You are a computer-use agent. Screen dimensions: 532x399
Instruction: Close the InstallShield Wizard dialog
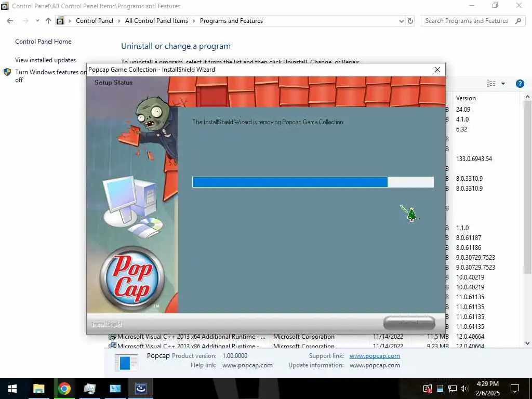tap(437, 70)
